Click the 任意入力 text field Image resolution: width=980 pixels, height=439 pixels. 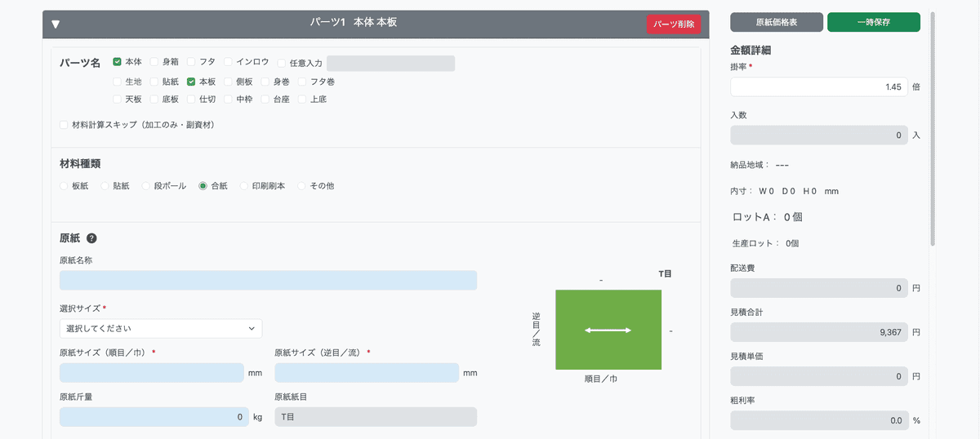[390, 64]
